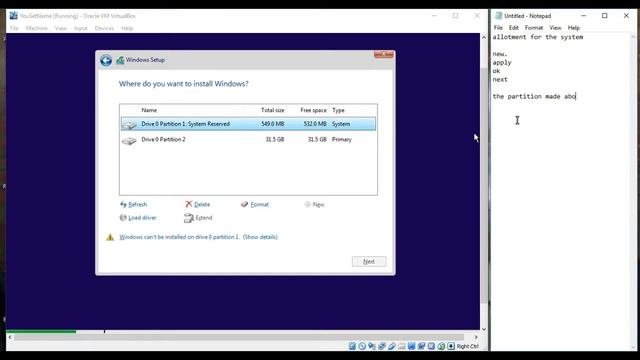Click the drive icon of Partition 1
This screenshot has height=360, width=640.
129,124
